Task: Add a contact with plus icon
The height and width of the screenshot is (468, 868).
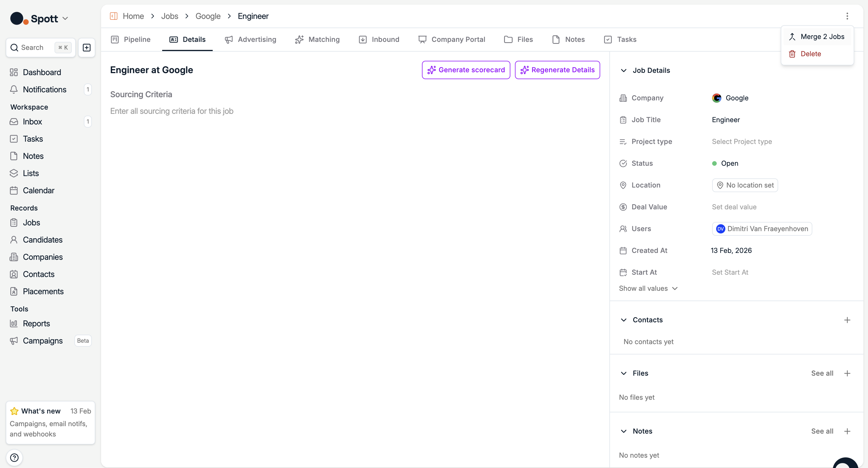Action: click(847, 320)
